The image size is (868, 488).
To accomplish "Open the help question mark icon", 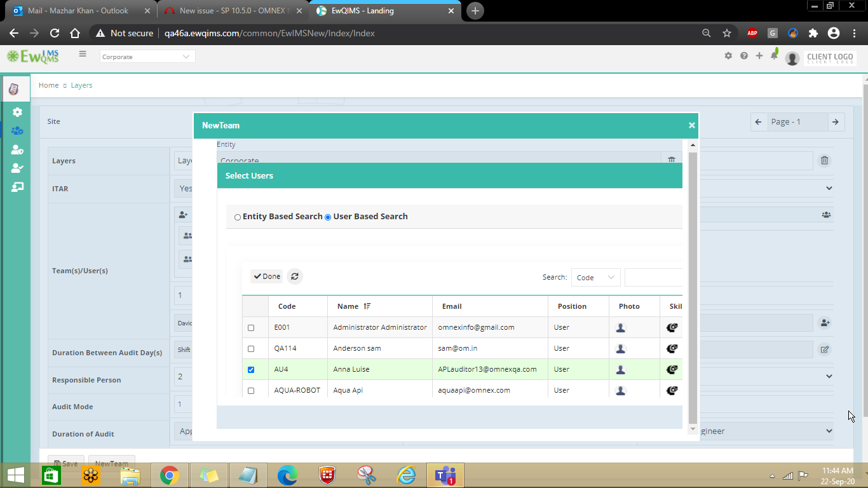I will [x=744, y=56].
